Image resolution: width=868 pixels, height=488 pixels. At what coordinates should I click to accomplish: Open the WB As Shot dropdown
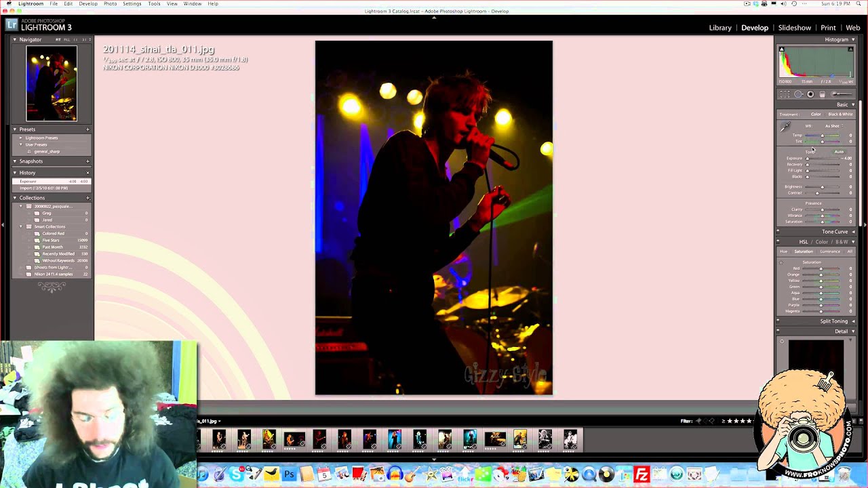pyautogui.click(x=834, y=126)
